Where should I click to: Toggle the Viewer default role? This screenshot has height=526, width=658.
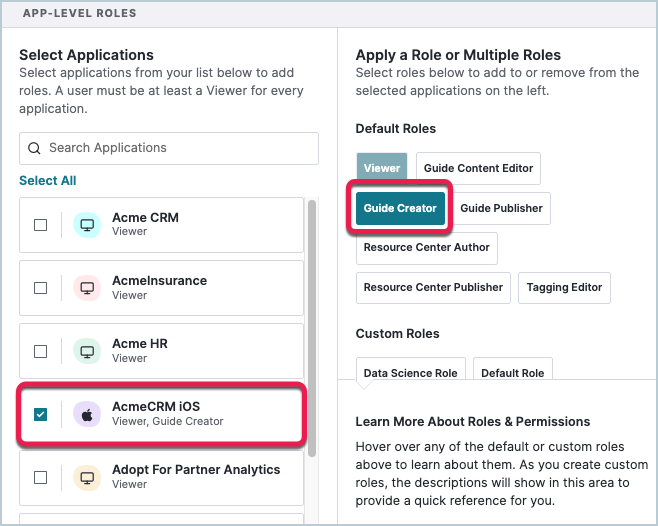tap(382, 168)
